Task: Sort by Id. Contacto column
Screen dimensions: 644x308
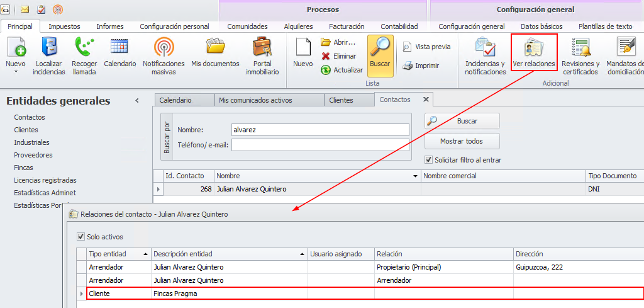Action: tap(189, 176)
